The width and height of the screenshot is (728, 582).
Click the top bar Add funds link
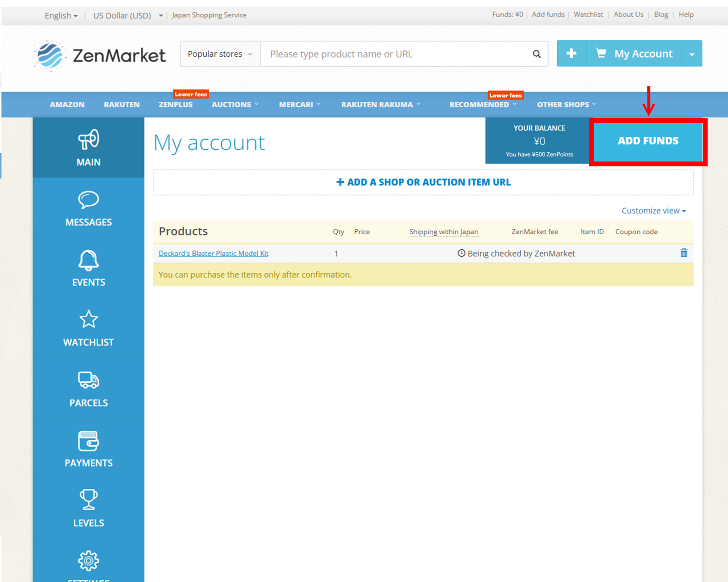tap(548, 15)
